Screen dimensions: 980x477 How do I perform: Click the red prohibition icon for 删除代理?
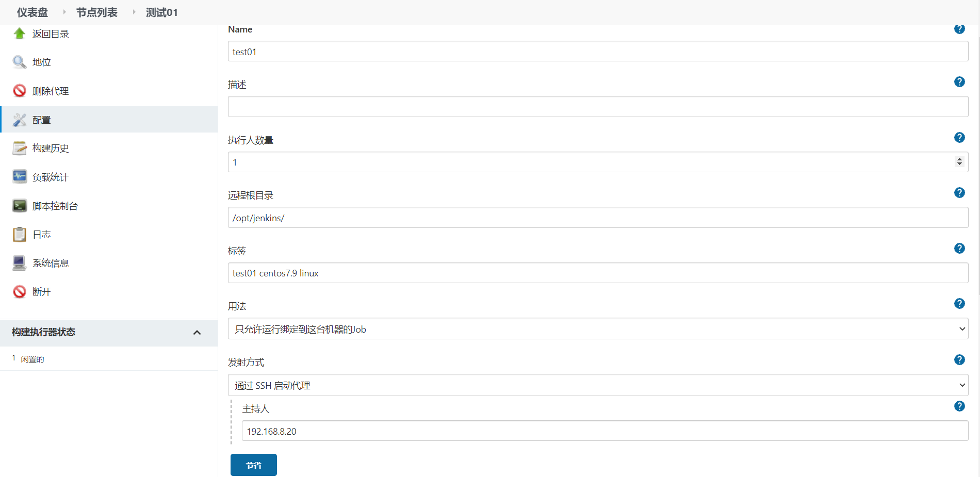point(20,91)
